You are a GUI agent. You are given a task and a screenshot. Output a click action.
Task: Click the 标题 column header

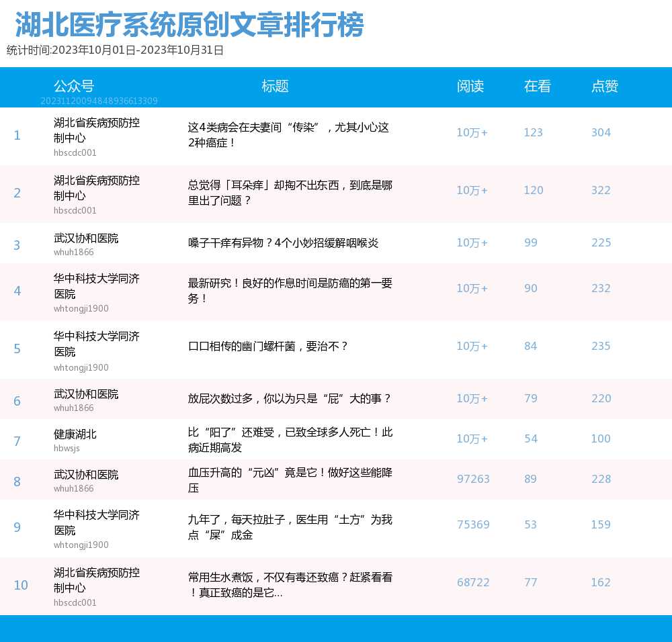[x=275, y=87]
